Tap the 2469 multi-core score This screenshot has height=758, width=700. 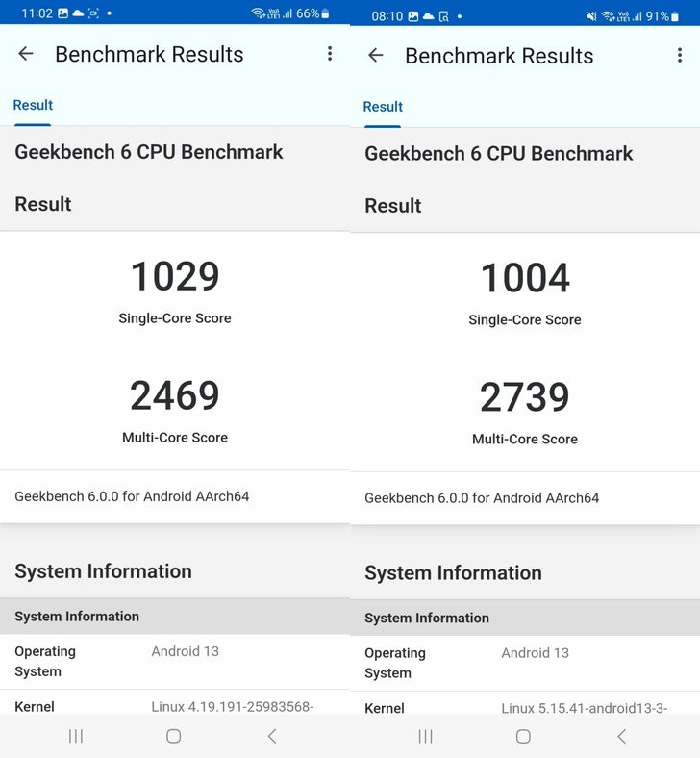tap(175, 396)
